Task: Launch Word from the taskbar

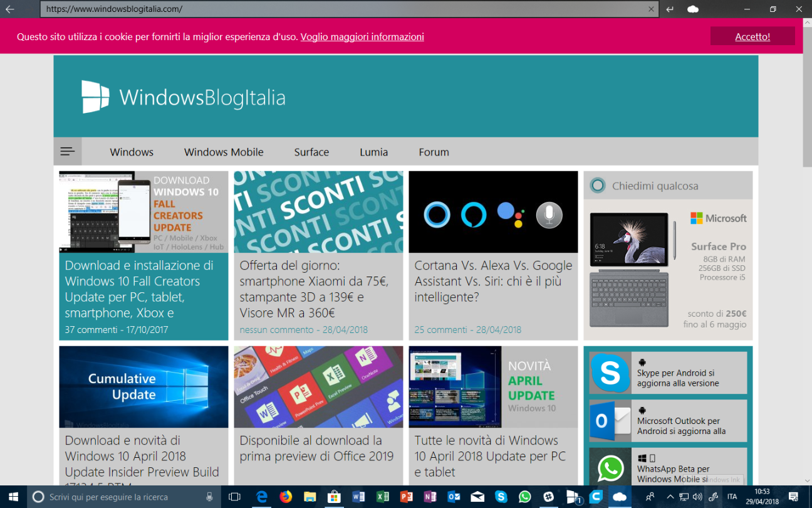Action: (358, 497)
